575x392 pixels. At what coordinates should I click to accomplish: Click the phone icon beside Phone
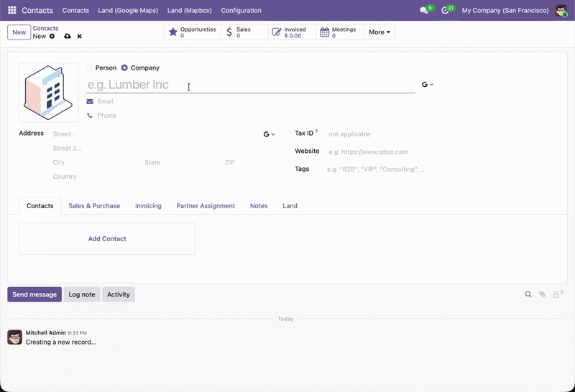tap(90, 116)
